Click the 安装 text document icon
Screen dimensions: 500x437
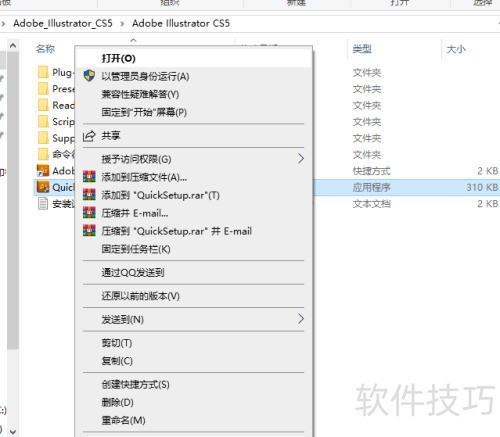(x=43, y=203)
